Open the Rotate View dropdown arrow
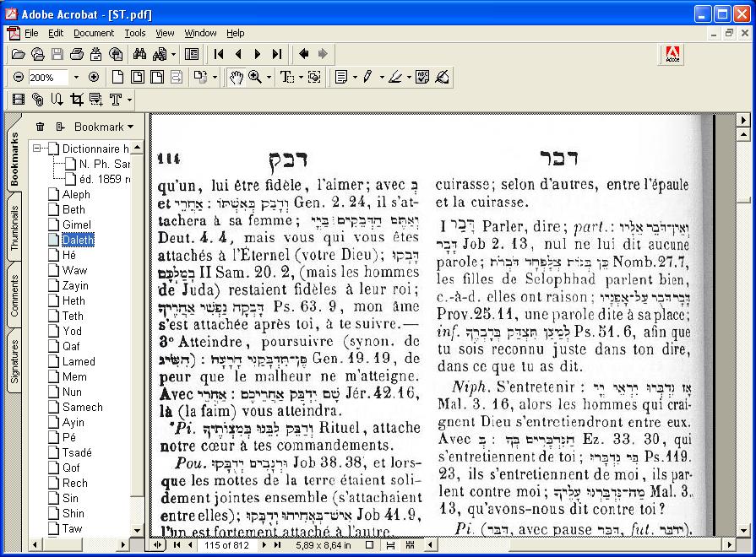 215,77
